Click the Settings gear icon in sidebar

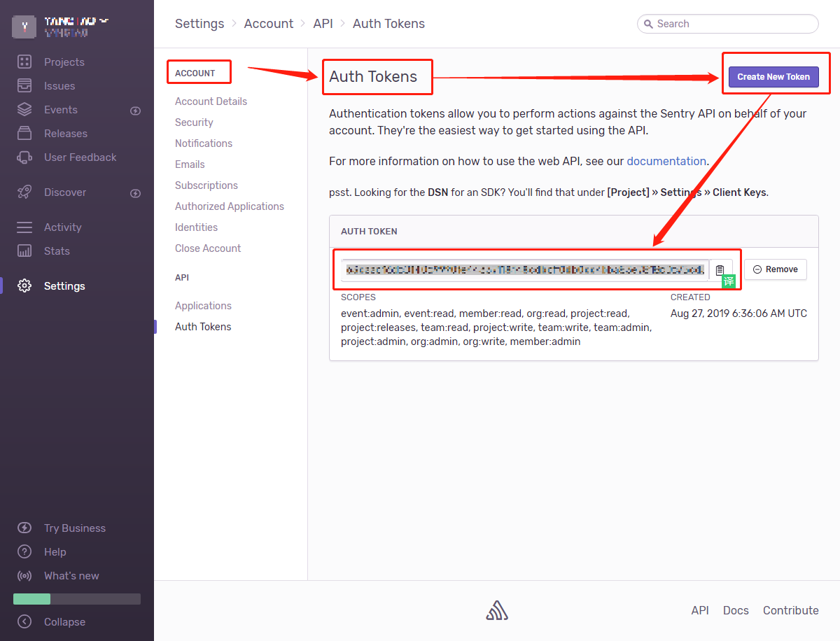[x=24, y=286]
